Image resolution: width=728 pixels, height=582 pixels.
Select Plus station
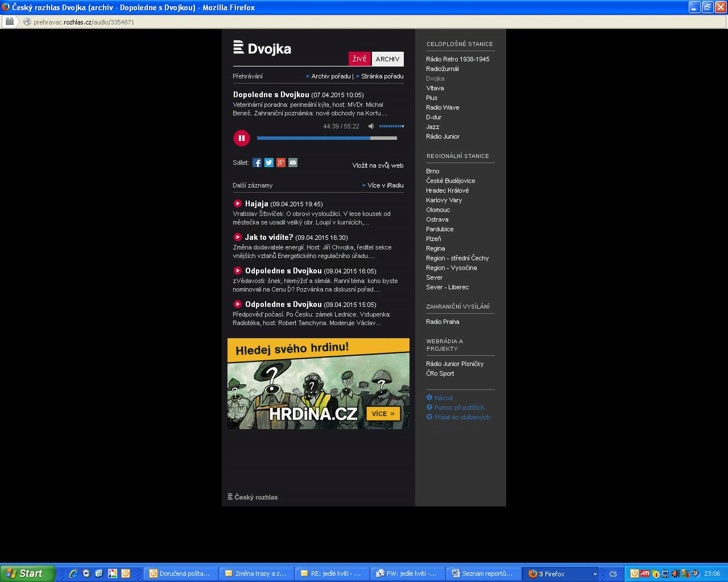(432, 98)
